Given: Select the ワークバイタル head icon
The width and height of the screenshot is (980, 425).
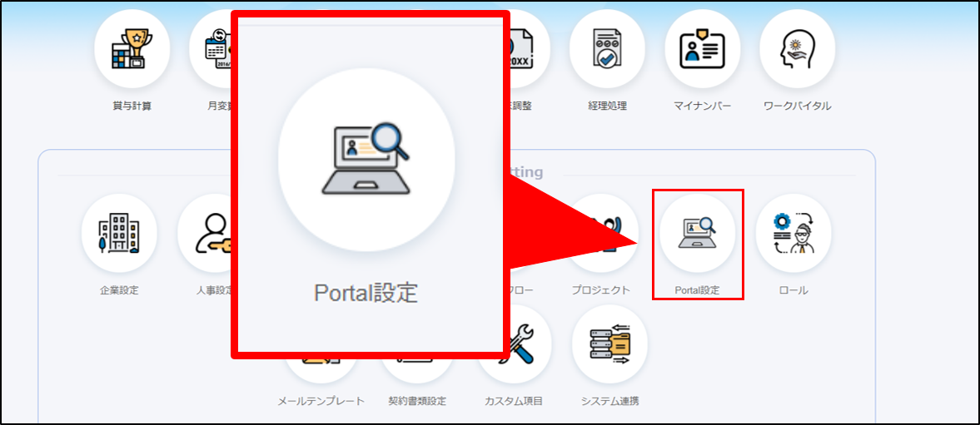Looking at the screenshot, I should coord(797,48).
